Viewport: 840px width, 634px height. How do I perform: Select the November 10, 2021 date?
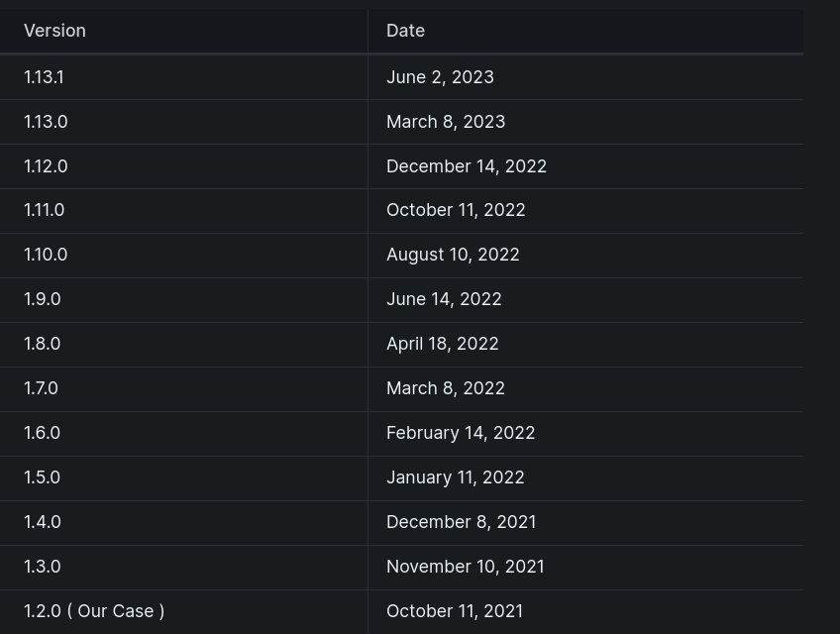[466, 567]
